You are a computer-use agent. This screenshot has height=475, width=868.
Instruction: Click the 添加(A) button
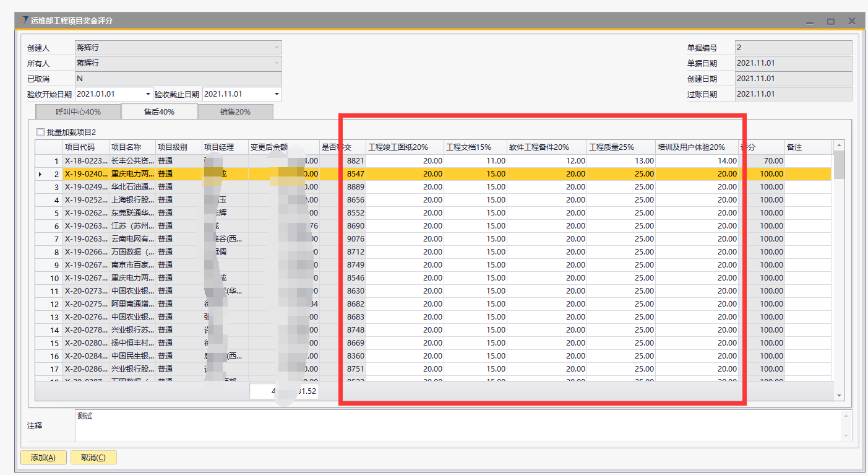tap(43, 458)
